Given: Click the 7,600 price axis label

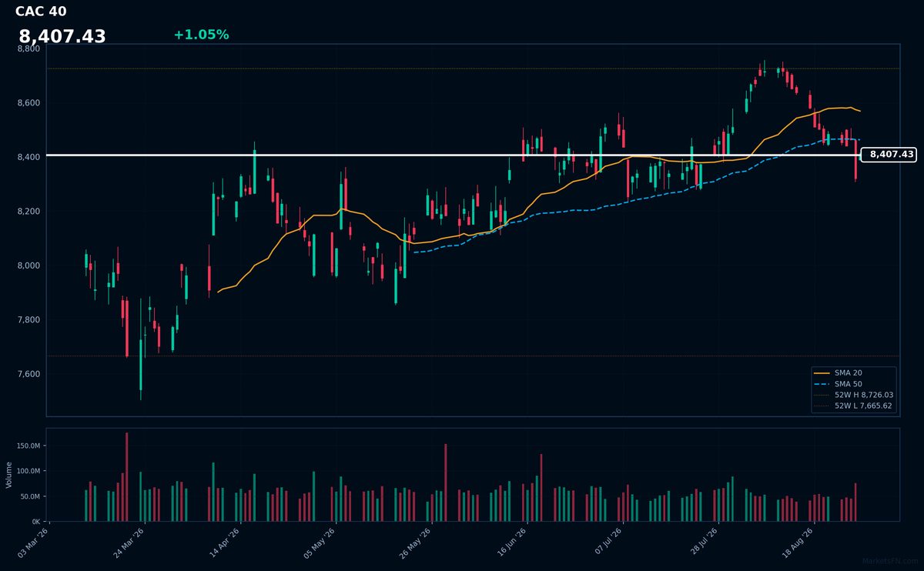Looking at the screenshot, I should 28,374.
